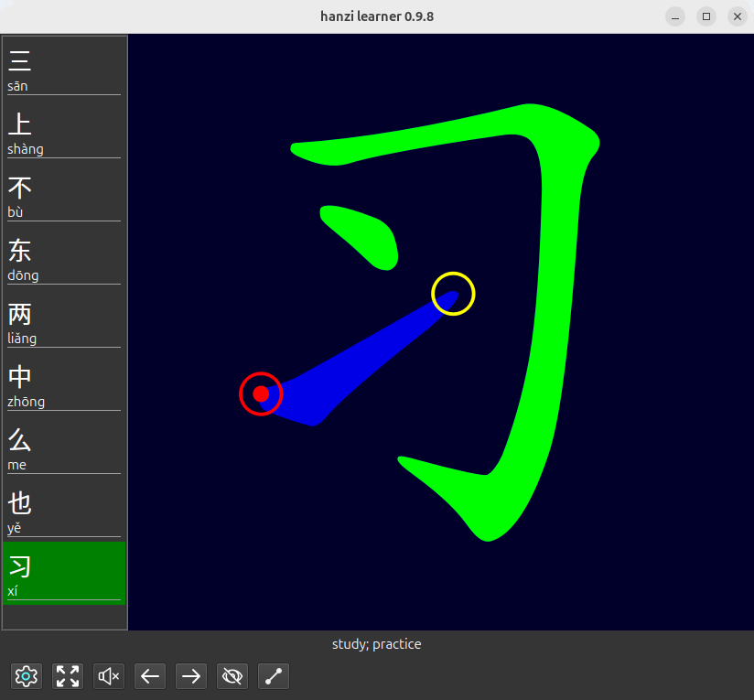Maximize the hanzi learner window
Image resolution: width=754 pixels, height=700 pixels.
706,16
